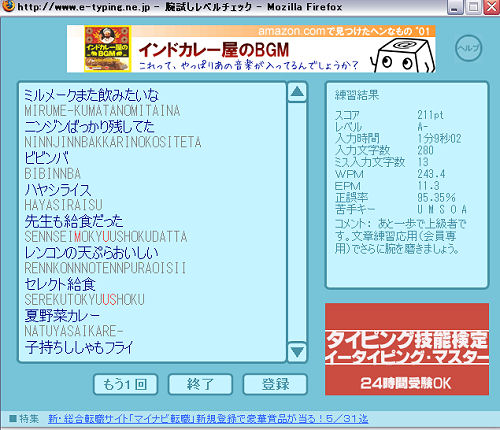This screenshot has width=500, height=430.
Task: Select the phrase ニンジンばっかり残してた
Action: coord(89,127)
